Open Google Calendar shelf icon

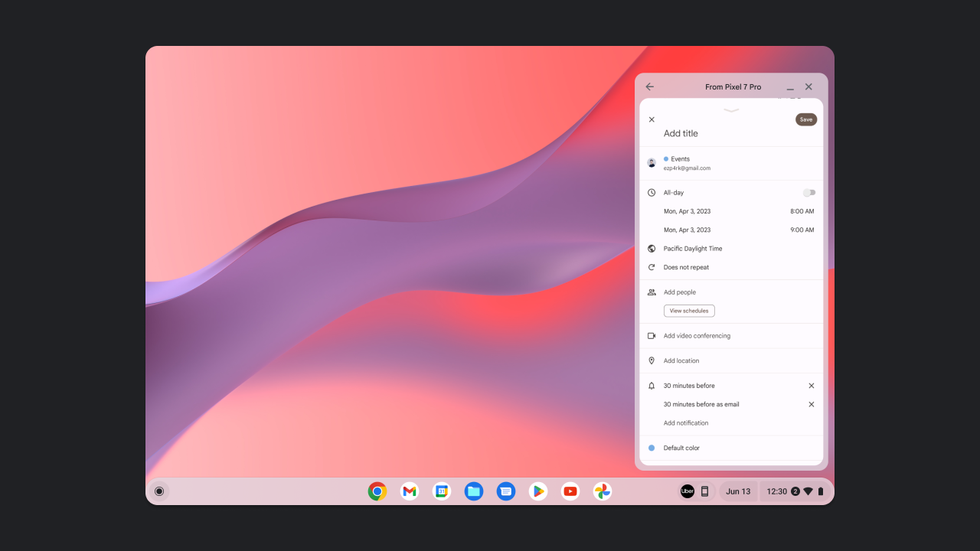click(442, 491)
